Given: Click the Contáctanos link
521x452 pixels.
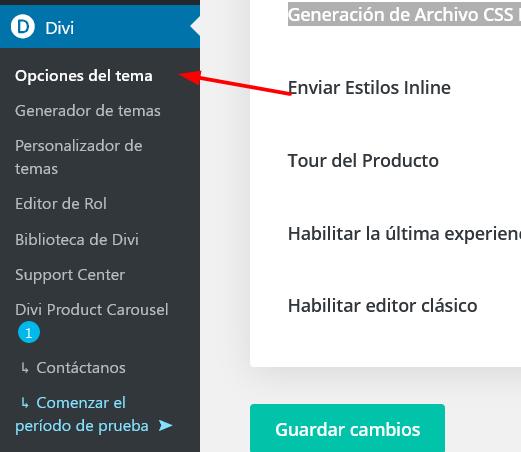Looking at the screenshot, I should tap(81, 368).
